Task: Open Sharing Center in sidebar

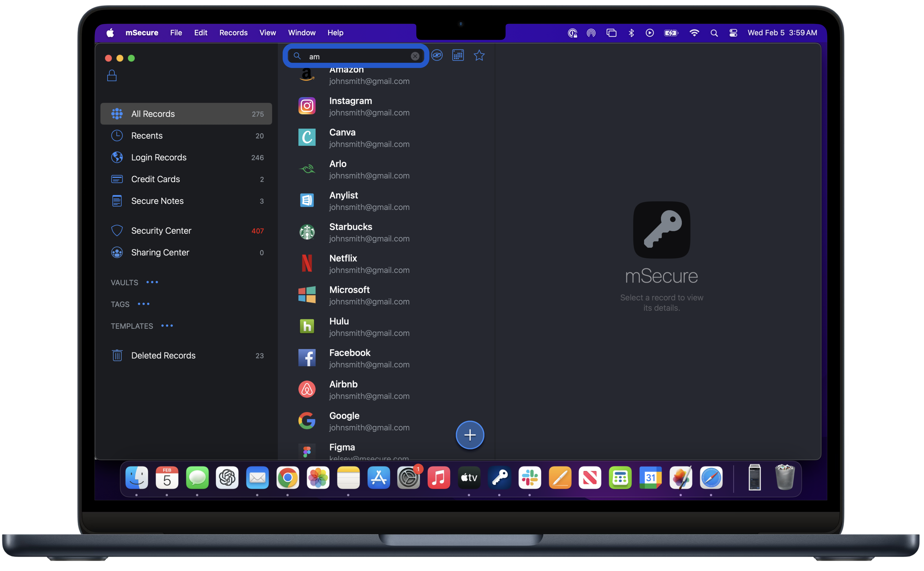Action: pyautogui.click(x=160, y=252)
